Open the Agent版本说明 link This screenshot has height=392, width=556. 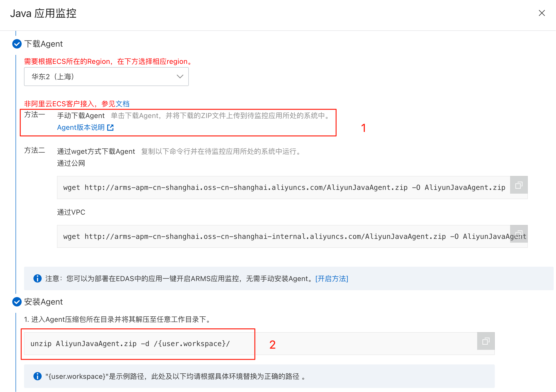81,127
